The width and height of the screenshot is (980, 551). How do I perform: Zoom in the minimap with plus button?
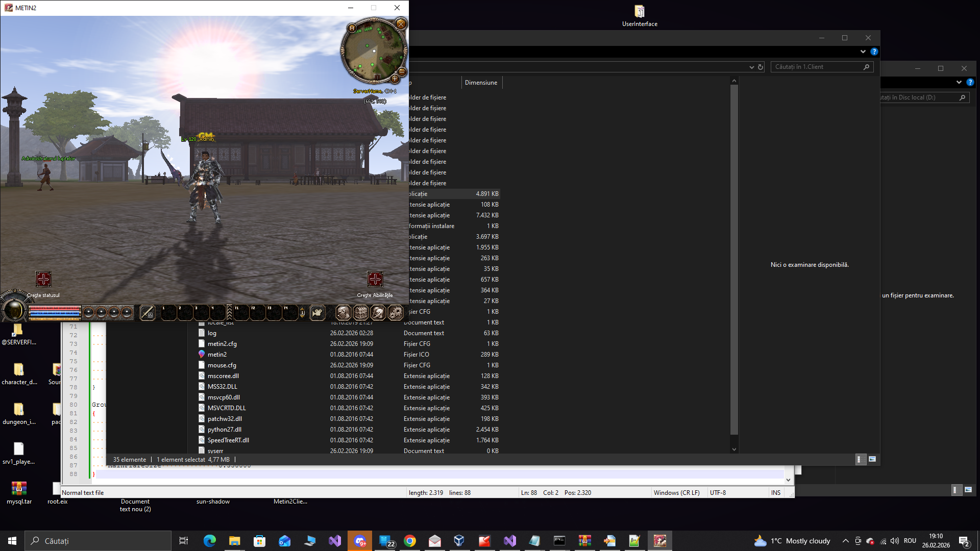click(x=395, y=79)
